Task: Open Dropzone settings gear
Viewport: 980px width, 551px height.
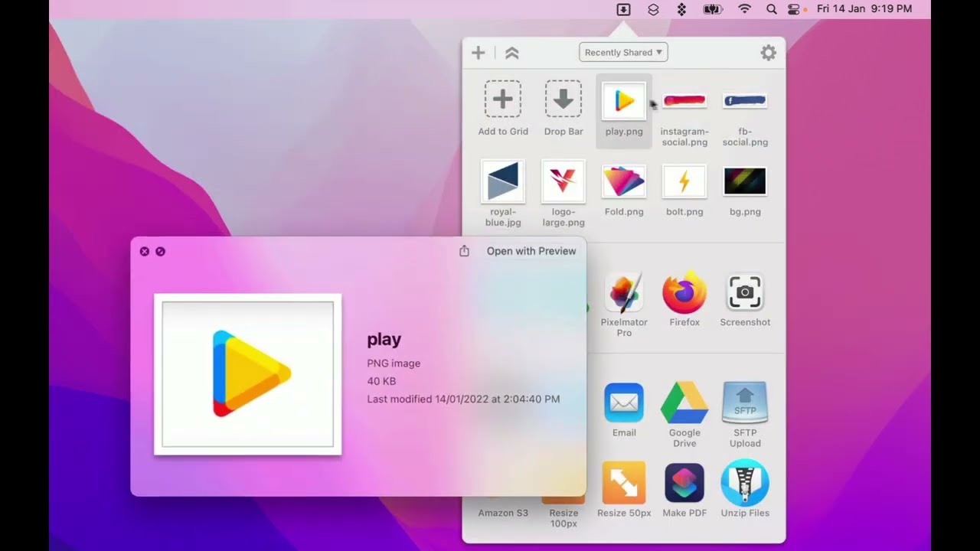Action: point(768,52)
